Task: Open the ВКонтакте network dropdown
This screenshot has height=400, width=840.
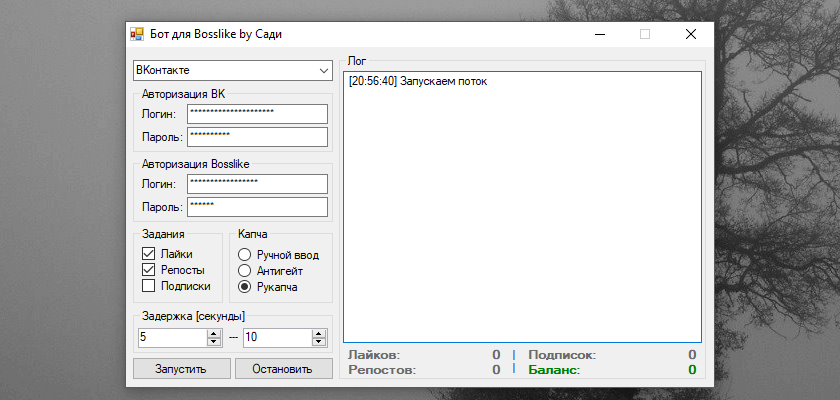Action: click(233, 71)
